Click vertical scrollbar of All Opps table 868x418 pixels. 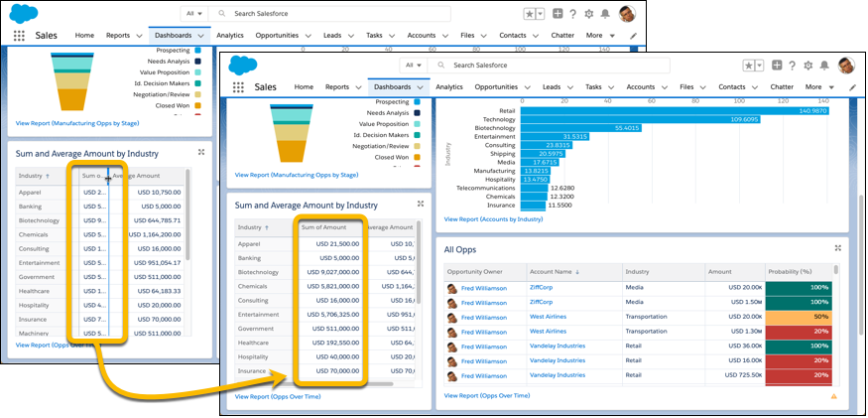click(835, 269)
